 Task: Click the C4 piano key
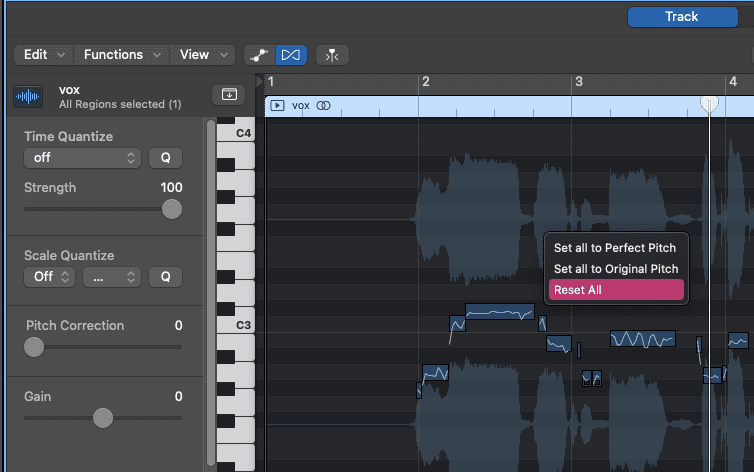[236, 133]
